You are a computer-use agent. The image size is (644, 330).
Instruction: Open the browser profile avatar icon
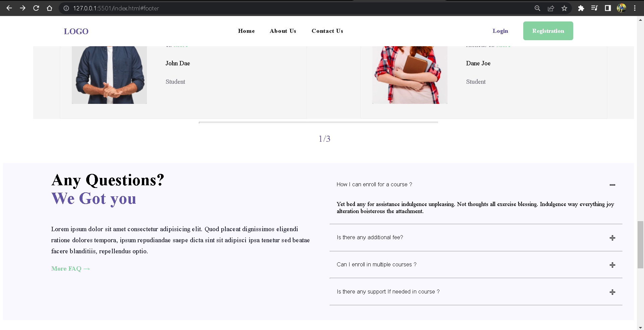coord(622,8)
